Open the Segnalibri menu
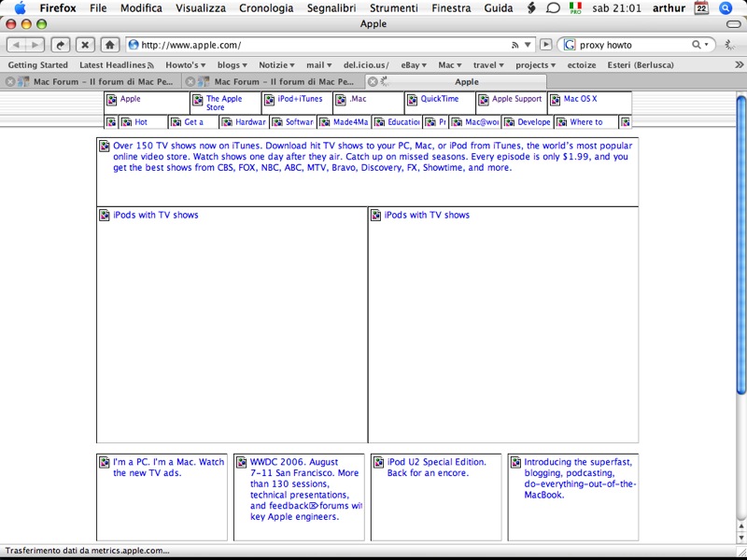This screenshot has width=747, height=560. 331,8
